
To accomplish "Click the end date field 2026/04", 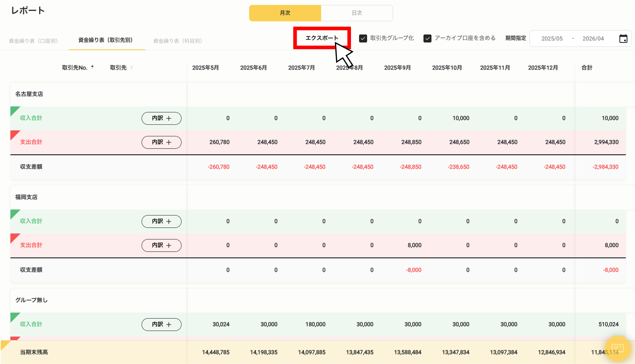I will [593, 38].
